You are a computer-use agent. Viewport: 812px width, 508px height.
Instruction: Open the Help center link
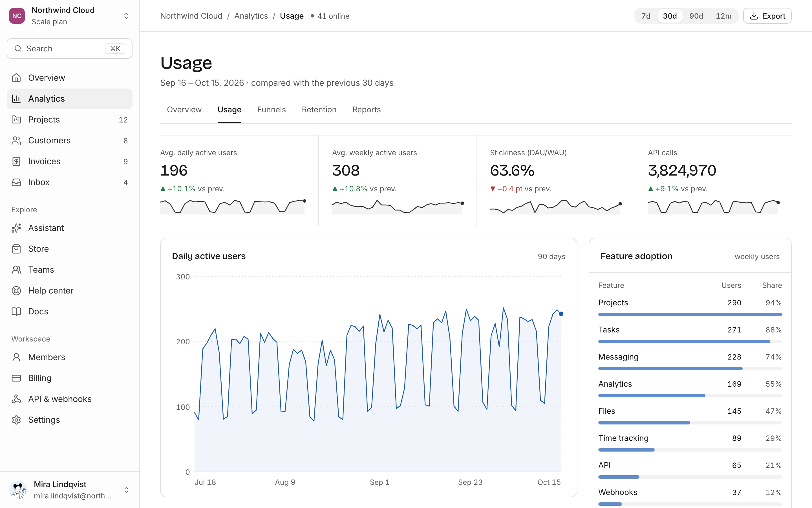69,290
